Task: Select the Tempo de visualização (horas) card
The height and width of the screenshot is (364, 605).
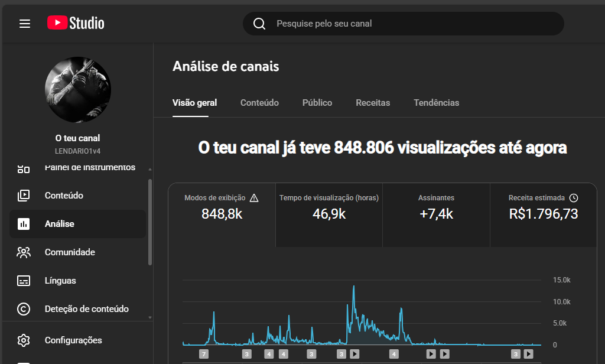Action: (329, 215)
